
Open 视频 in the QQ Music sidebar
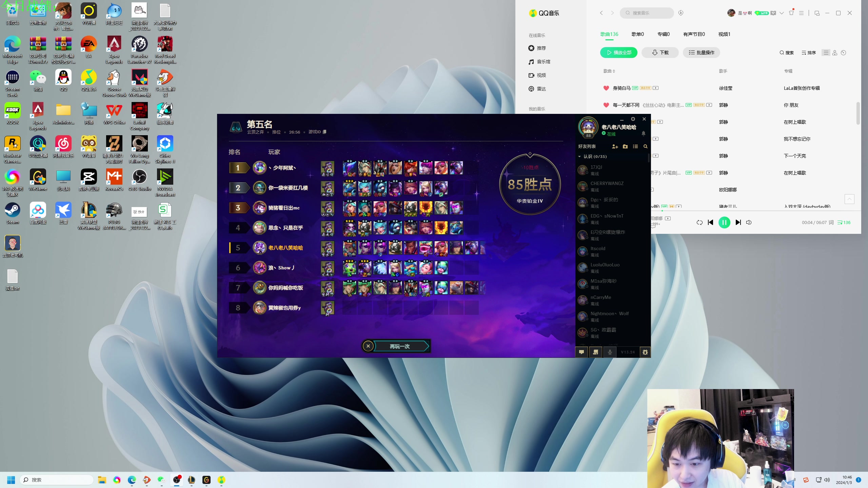point(537,75)
